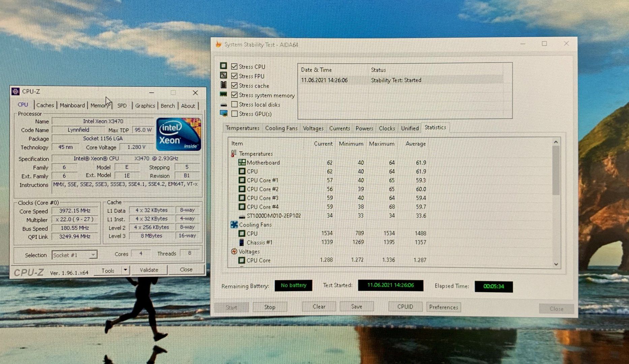629x364 pixels.
Task: Switch to the Currents tab in AIDA64
Action: coord(339,128)
